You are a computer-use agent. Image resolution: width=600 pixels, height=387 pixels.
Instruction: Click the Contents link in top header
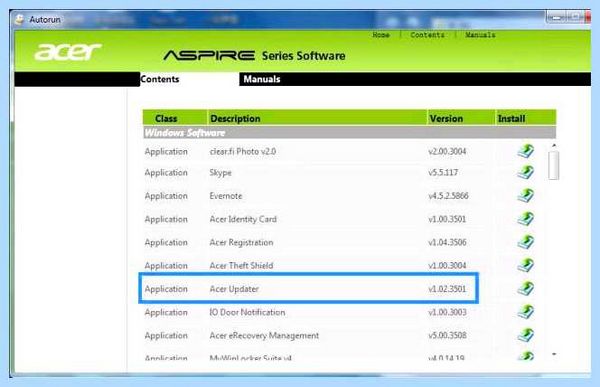(x=427, y=35)
